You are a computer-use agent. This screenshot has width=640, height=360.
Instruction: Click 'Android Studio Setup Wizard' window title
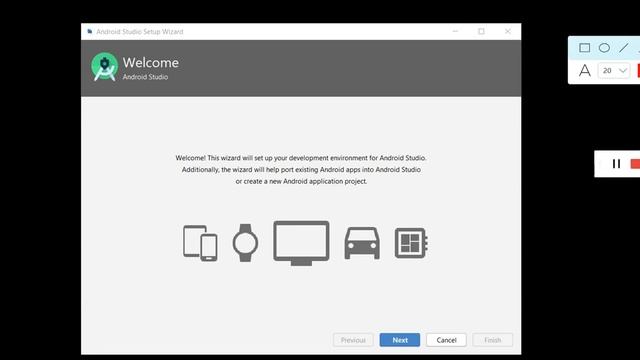point(140,31)
